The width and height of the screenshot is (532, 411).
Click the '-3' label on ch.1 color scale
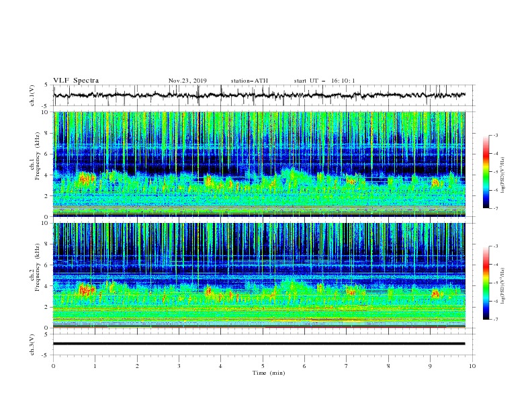(495, 135)
